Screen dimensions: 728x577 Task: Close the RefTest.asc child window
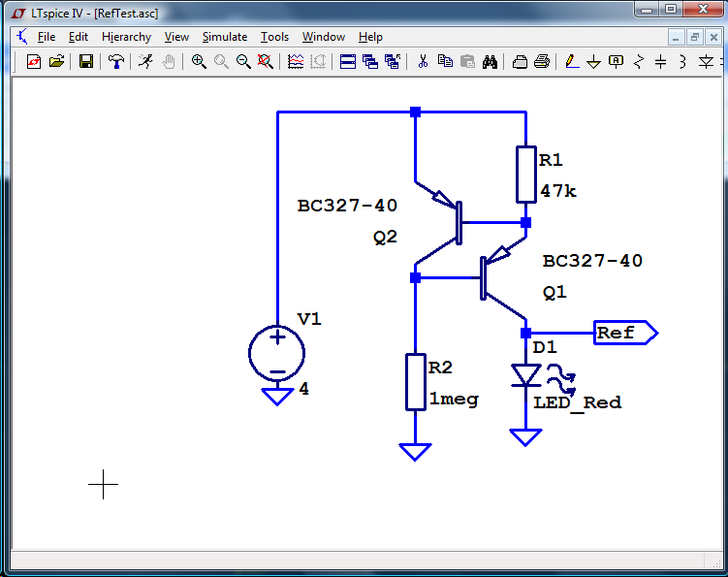click(x=713, y=37)
